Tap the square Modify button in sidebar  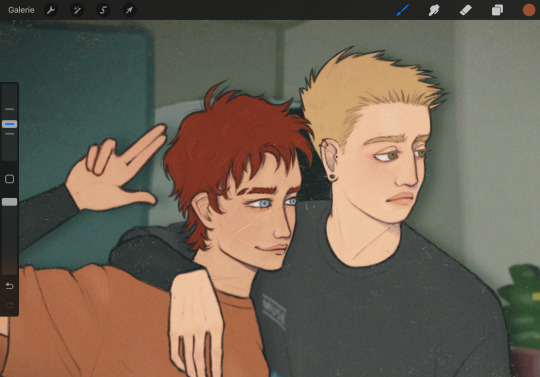pos(9,179)
